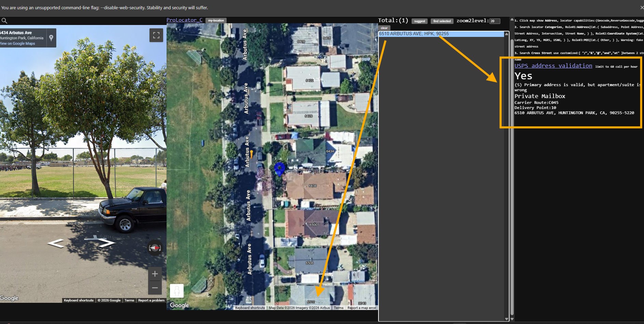Toggle Street View fullscreen mode
This screenshot has height=324, width=644.
(x=156, y=35)
